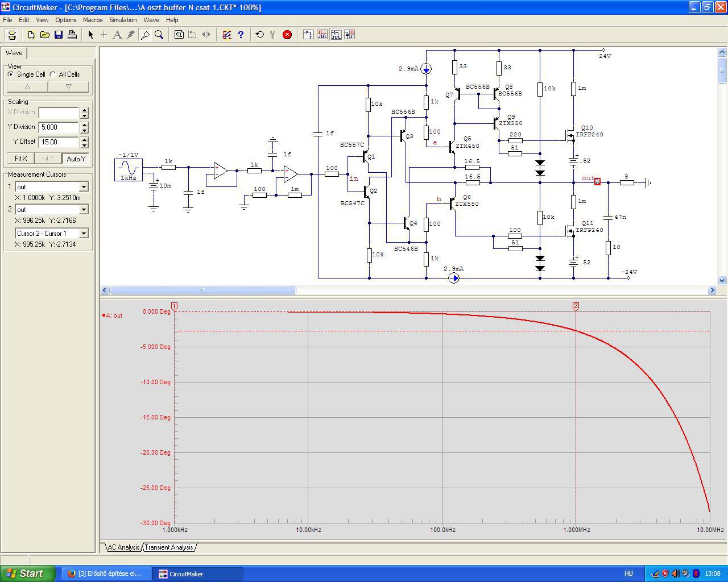Click the Start button on taskbar
728x582 pixels.
click(27, 573)
